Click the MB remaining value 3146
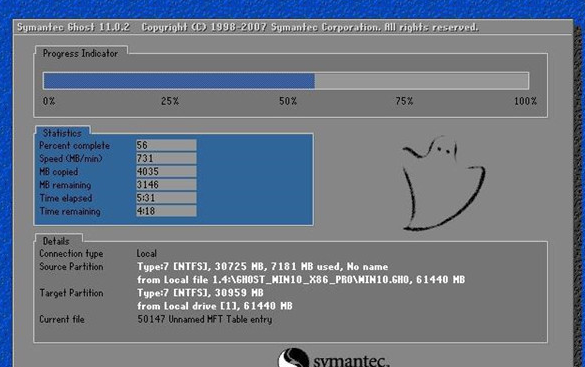Image resolution: width=585 pixels, height=367 pixels. (x=166, y=185)
